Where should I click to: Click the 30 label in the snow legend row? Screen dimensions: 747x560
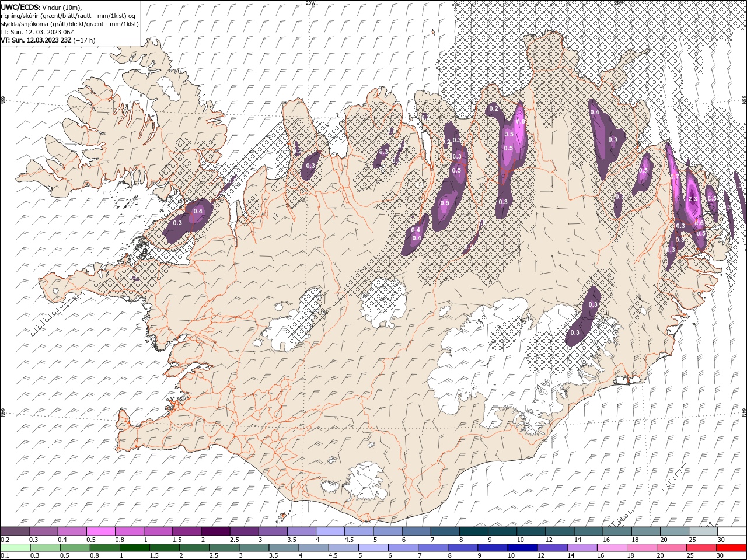(721, 540)
